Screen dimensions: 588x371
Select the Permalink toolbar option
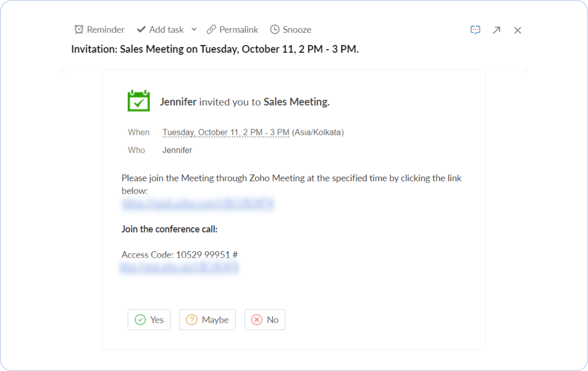[x=238, y=30]
